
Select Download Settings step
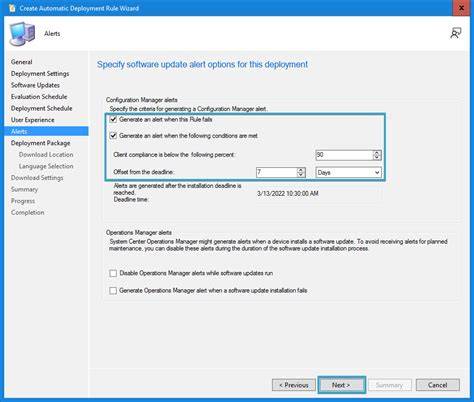coord(37,178)
